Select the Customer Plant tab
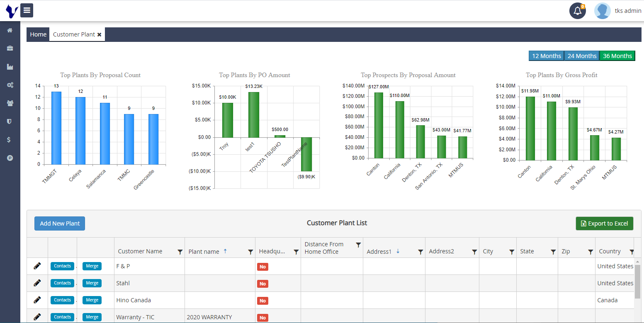This screenshot has height=323, width=644. click(x=74, y=34)
